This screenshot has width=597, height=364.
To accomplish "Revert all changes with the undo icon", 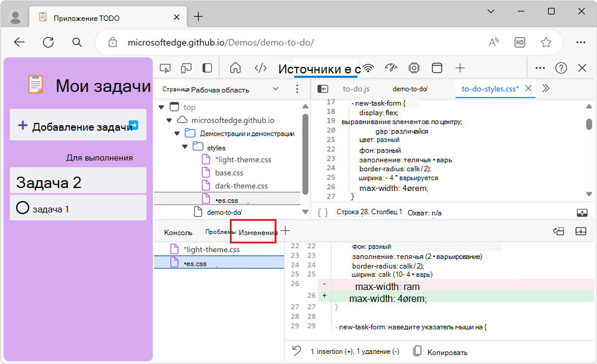I will pos(297,351).
